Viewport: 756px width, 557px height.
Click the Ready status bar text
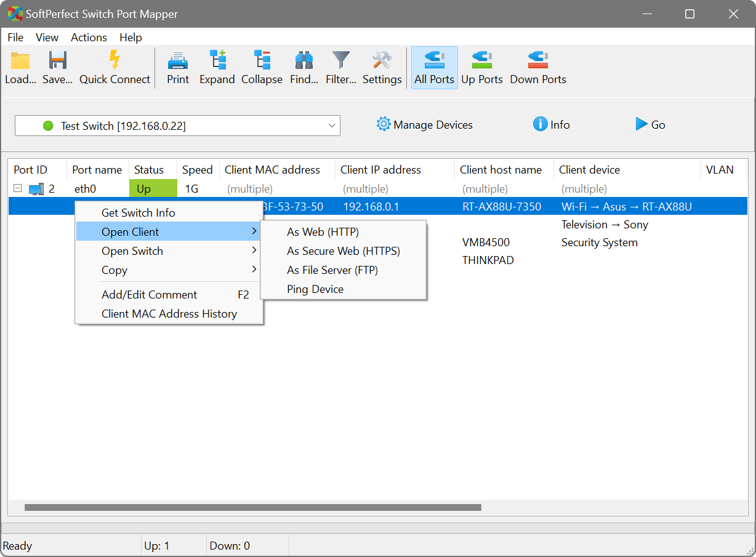click(17, 545)
